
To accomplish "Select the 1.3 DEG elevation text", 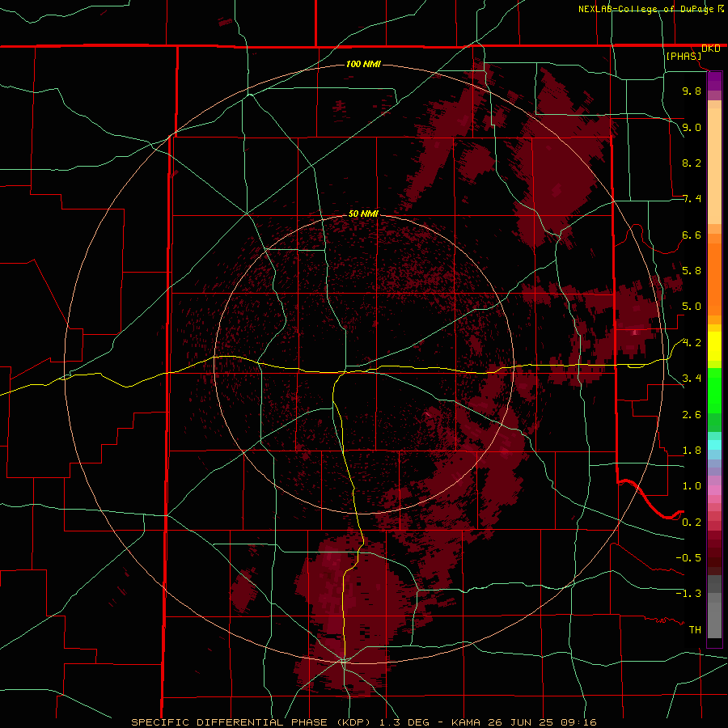I will [x=404, y=722].
